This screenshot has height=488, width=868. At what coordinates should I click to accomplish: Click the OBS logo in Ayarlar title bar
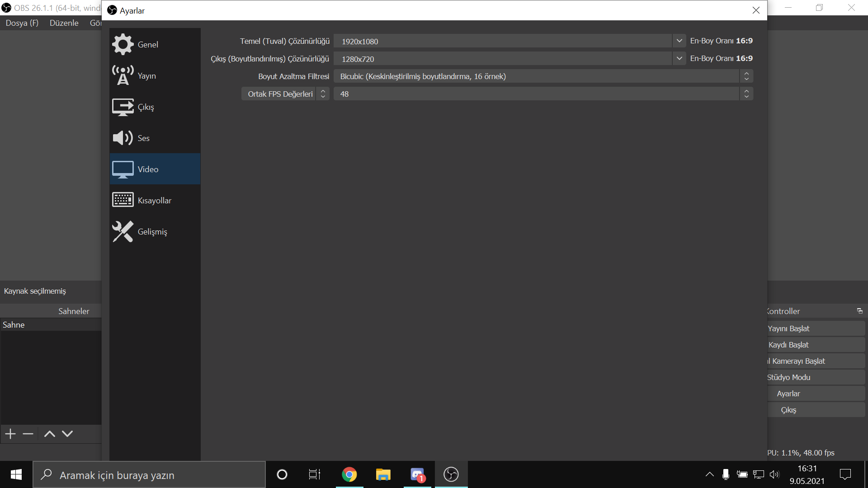112,10
